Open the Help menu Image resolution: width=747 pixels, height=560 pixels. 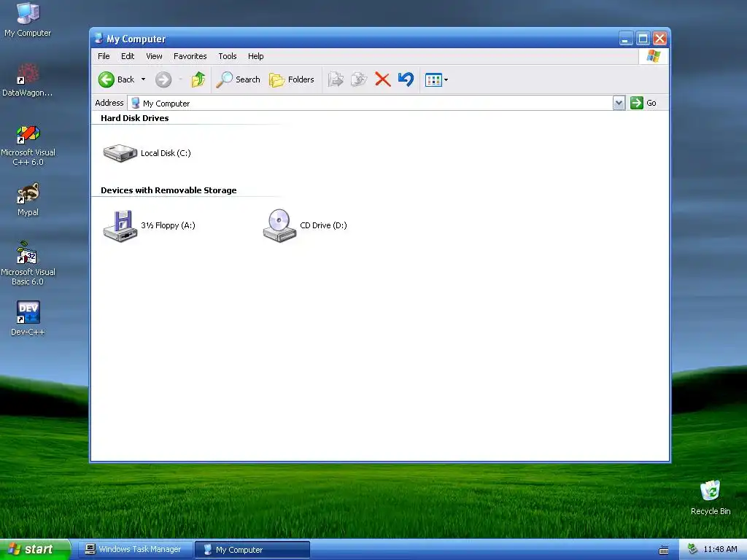(255, 56)
